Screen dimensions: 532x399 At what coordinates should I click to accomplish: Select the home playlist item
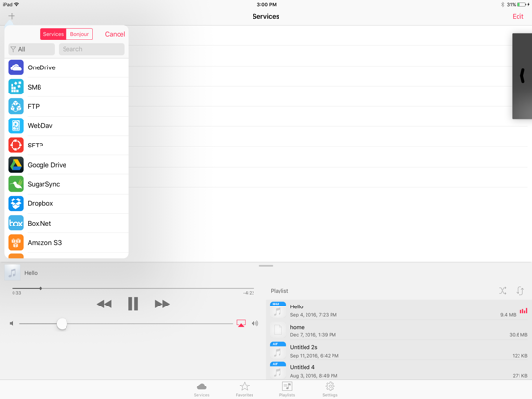pos(399,331)
